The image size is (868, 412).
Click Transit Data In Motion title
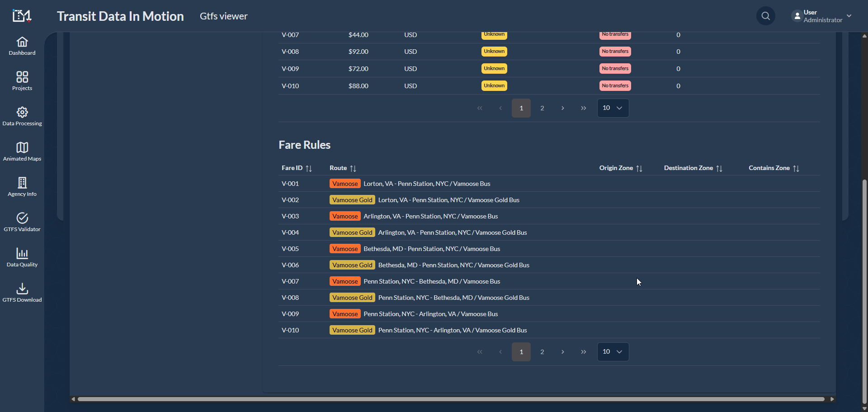120,16
